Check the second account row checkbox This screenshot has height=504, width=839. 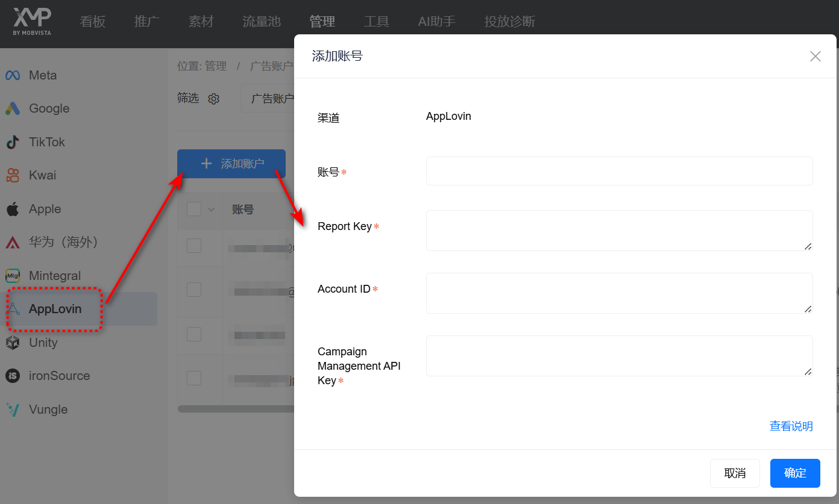(193, 289)
